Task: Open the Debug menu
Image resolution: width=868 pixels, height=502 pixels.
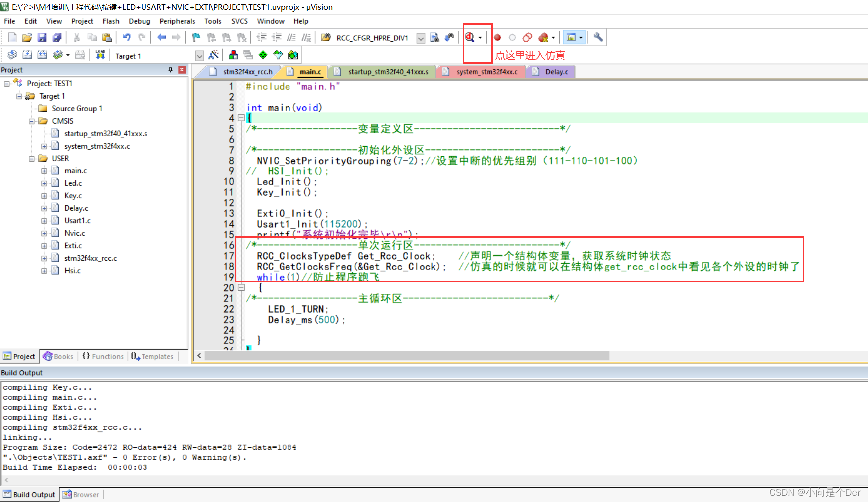Action: click(140, 21)
